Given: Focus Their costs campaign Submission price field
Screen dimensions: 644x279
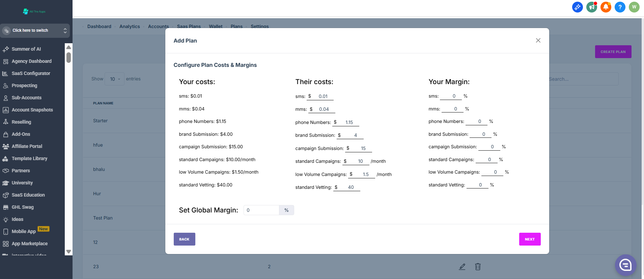Looking at the screenshot, I should tap(361, 149).
